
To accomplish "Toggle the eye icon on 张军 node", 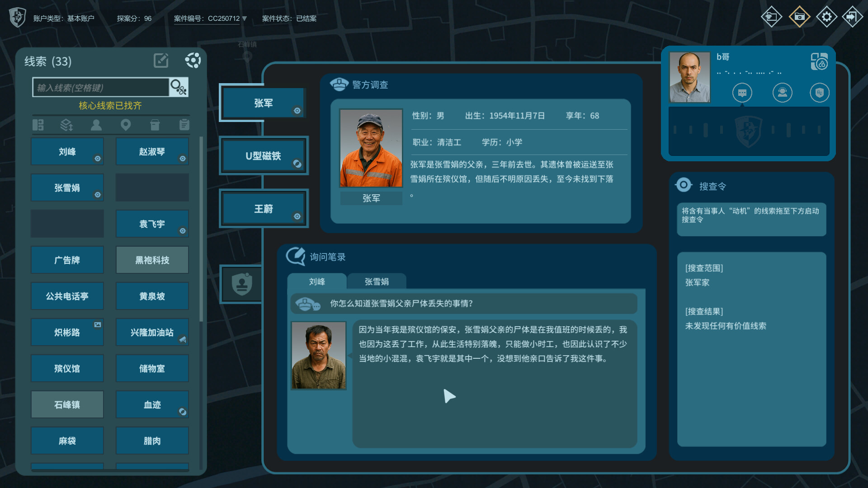I will 297,110.
